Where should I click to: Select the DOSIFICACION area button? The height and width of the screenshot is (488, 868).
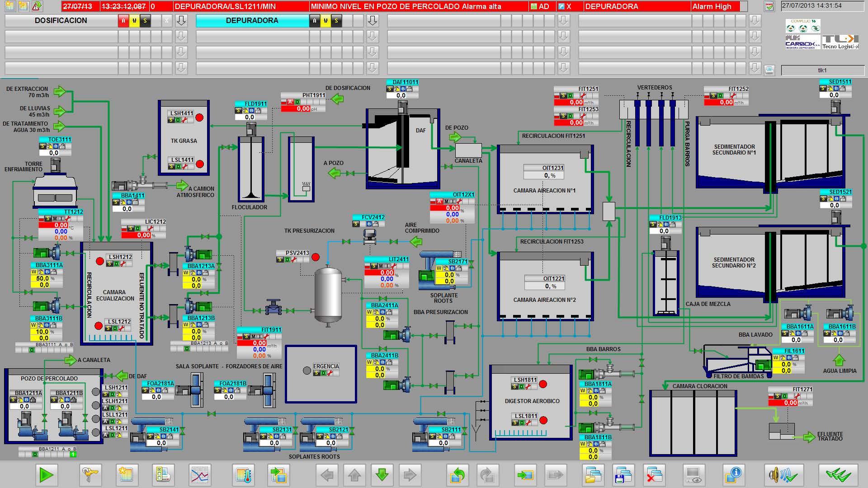point(61,21)
